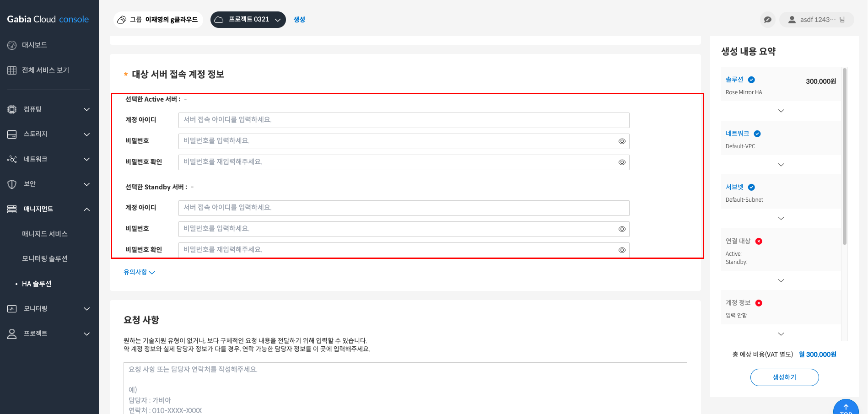Expand the 네트워크 sidebar menu chevron
868x414 pixels.
[87, 159]
